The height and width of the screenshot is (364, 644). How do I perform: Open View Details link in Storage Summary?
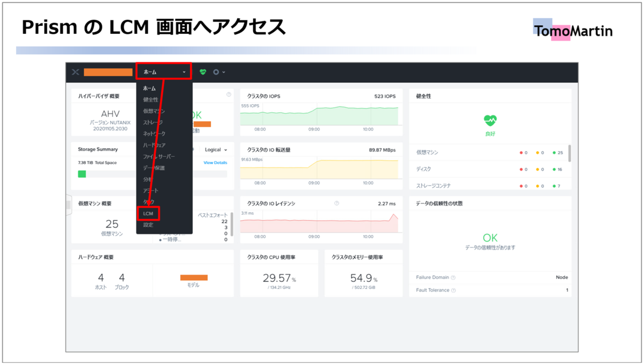point(215,163)
